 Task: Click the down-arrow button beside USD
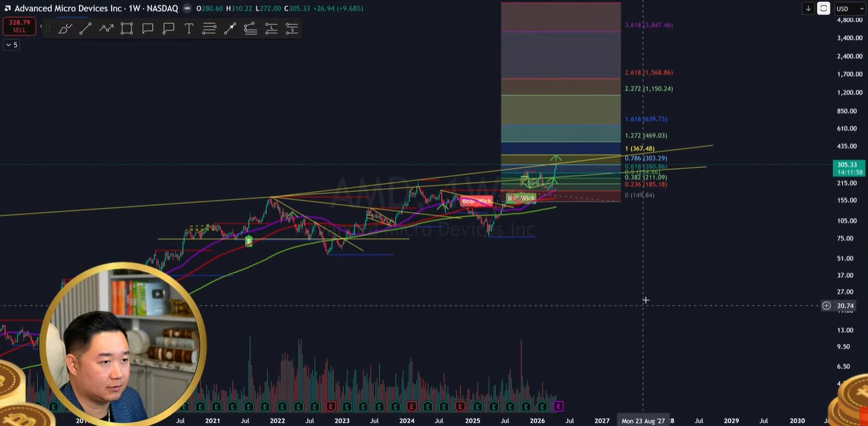point(808,9)
